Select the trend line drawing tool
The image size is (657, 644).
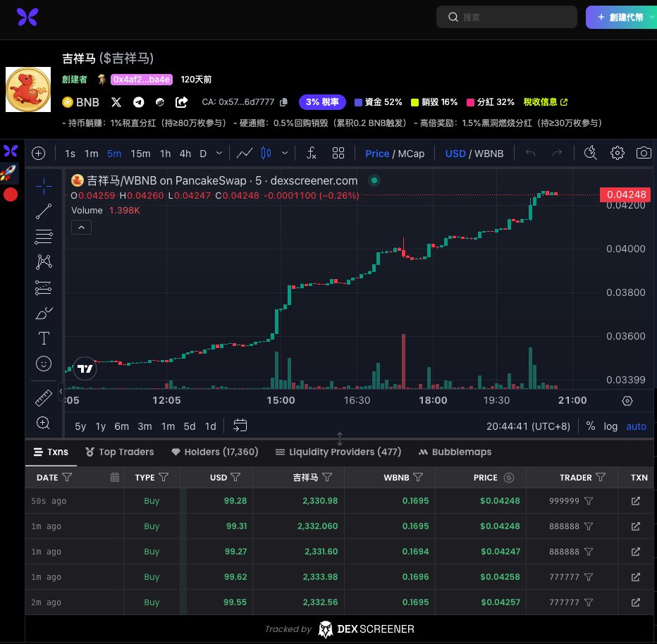(x=44, y=211)
